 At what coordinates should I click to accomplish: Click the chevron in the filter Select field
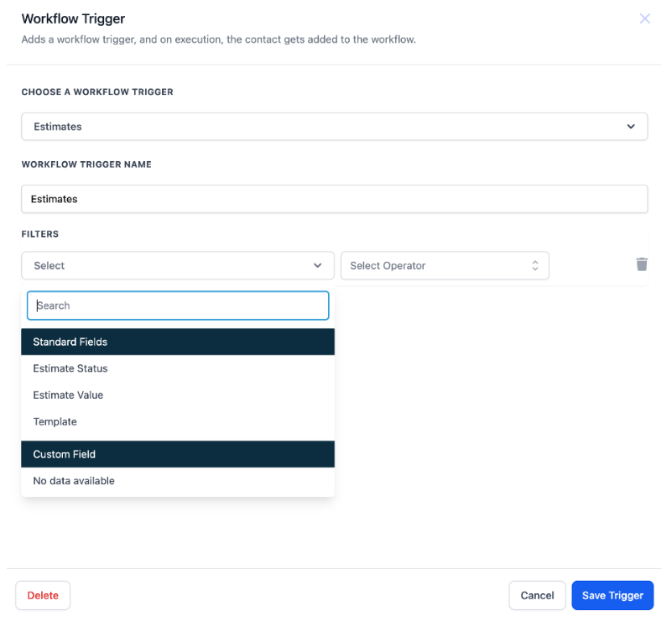[x=318, y=265]
